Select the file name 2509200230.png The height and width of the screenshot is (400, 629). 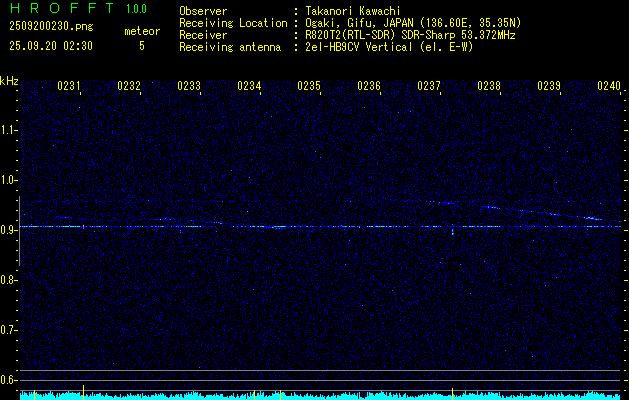click(51, 27)
